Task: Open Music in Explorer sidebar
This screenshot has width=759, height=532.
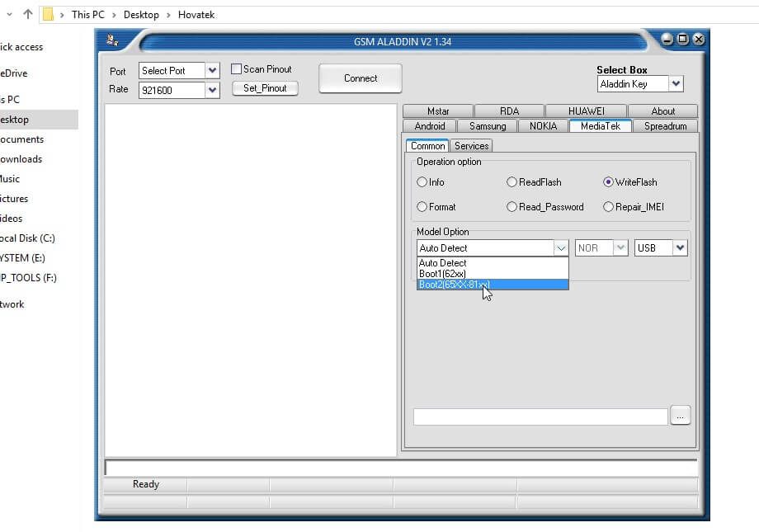Action: tap(10, 179)
